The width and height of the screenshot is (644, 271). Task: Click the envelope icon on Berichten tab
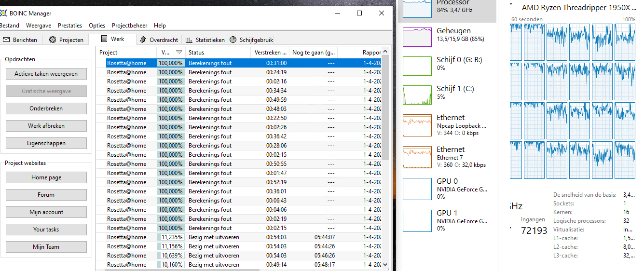click(x=6, y=40)
